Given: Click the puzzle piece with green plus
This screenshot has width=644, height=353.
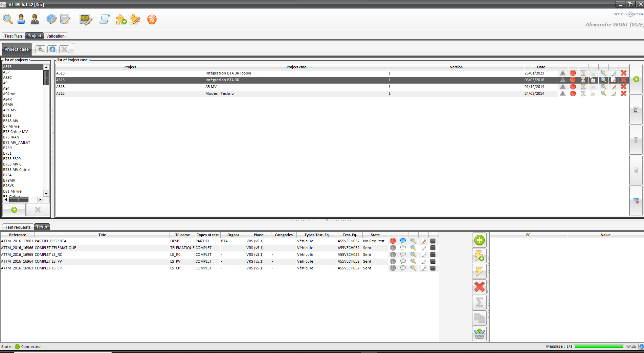Looking at the screenshot, I should 121,20.
